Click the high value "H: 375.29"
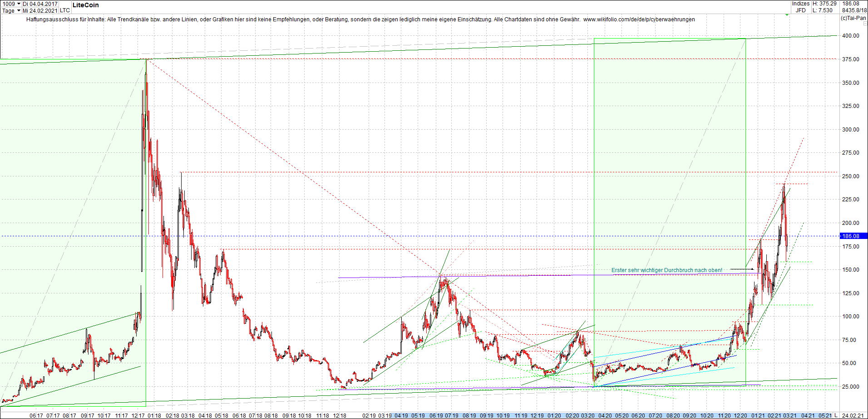This screenshot has width=868, height=419. point(824,4)
